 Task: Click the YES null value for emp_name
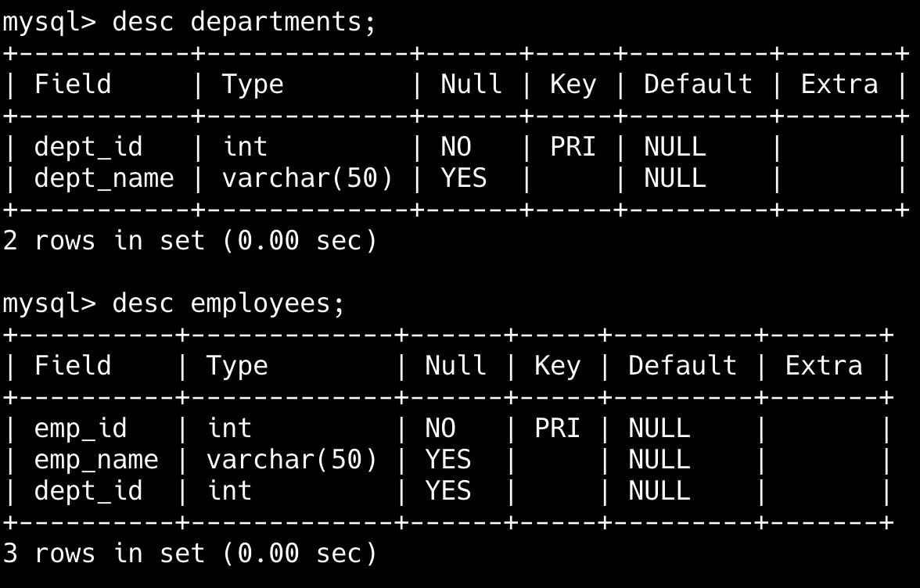tap(448, 460)
